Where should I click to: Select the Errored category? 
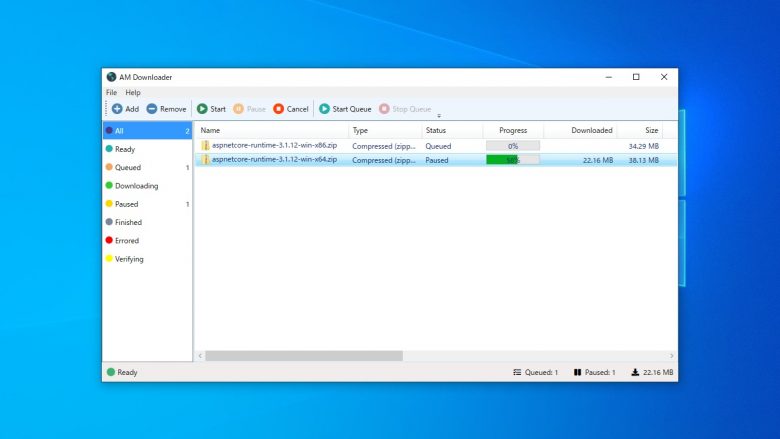(x=147, y=241)
